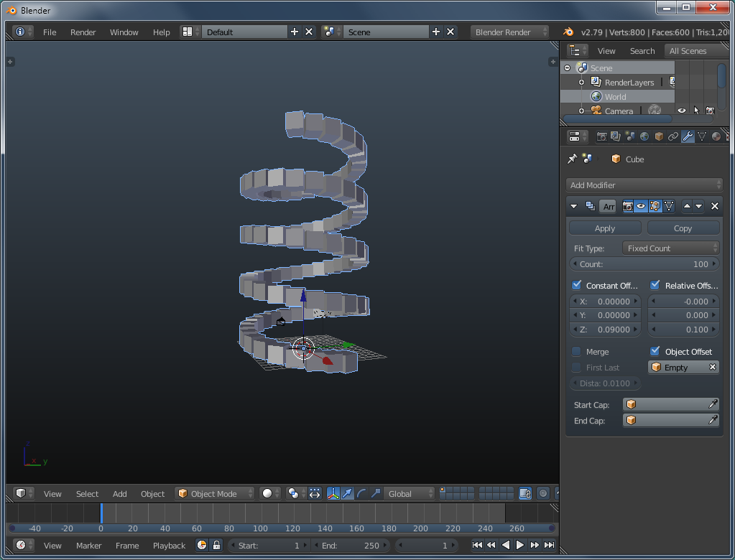
Task: Click the pin icon beside the Cube breadcrumb
Action: click(x=573, y=159)
